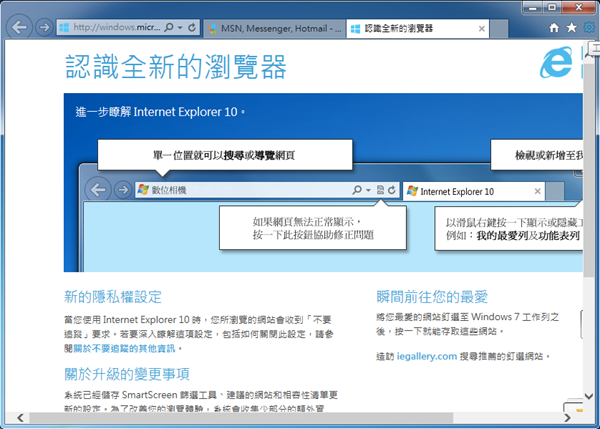This screenshot has width=600, height=429.
Task: Close the 認識全新的瀏覽器 tab
Action: tap(482, 28)
